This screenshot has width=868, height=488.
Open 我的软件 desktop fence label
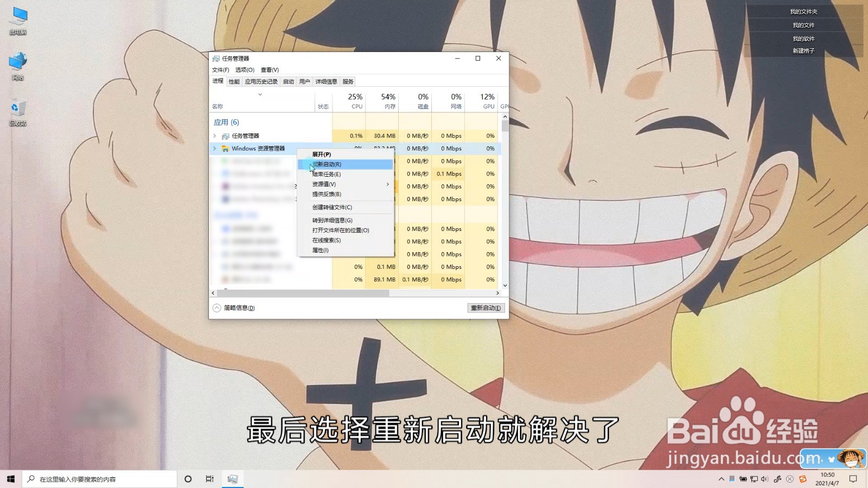click(x=803, y=39)
